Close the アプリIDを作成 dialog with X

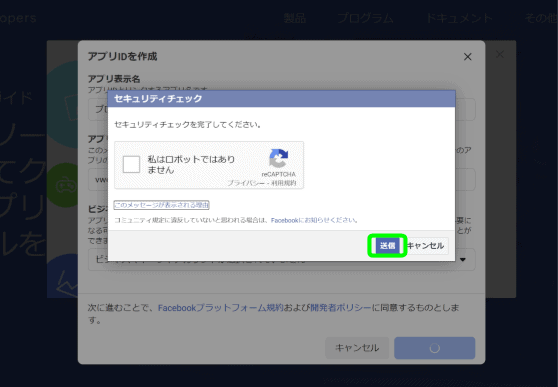tap(468, 57)
